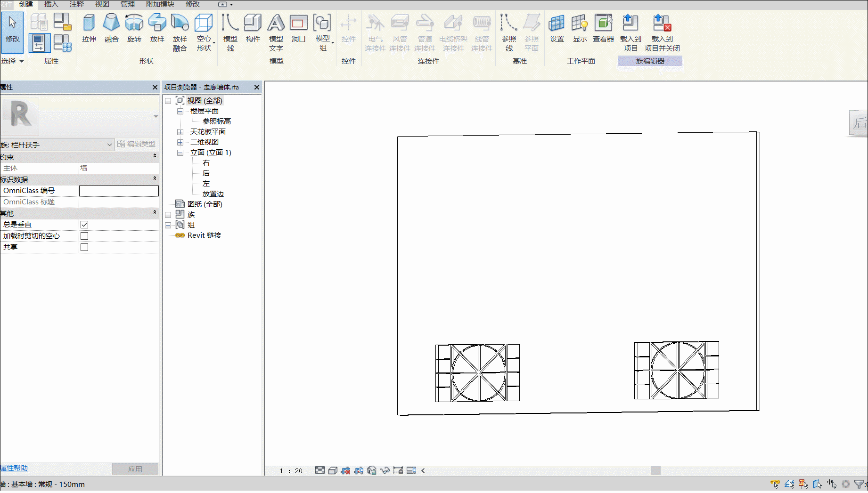
Task: Click 载入到项目 (Load into Project)
Action: coord(631,32)
